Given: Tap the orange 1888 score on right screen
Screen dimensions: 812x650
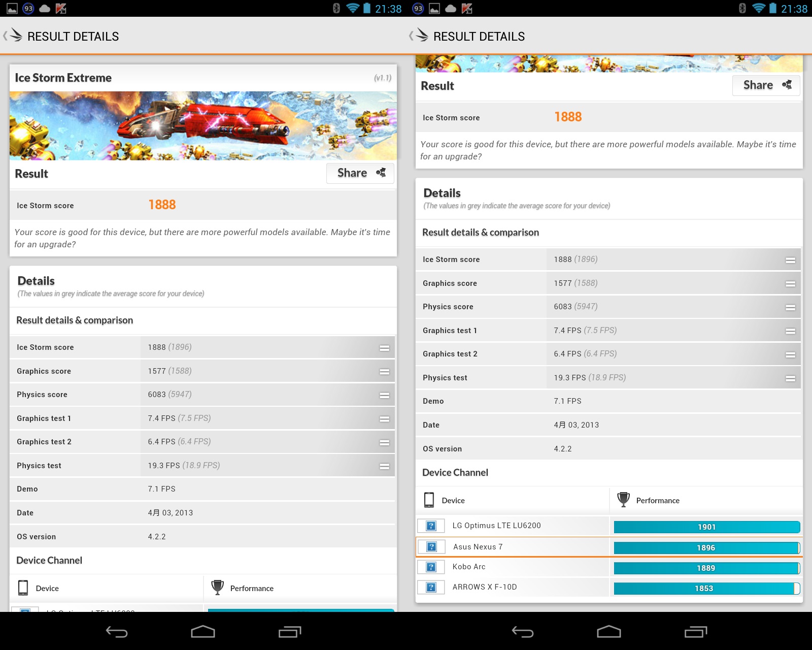Looking at the screenshot, I should point(568,117).
